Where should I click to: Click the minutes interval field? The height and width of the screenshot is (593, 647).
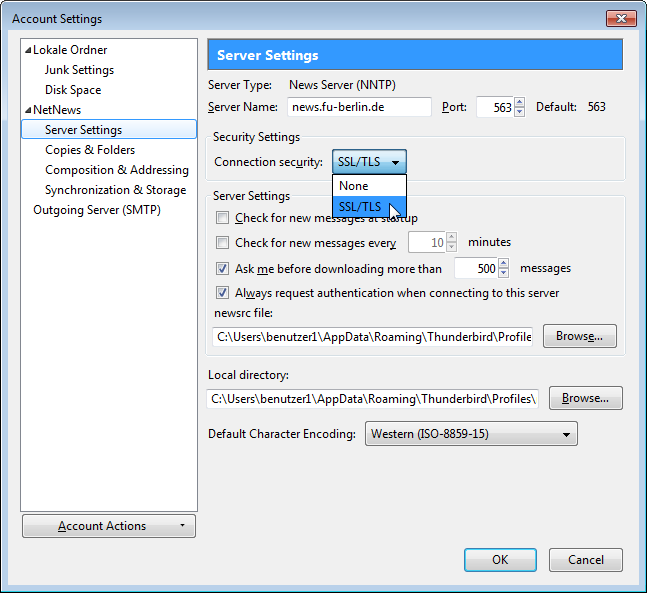tap(427, 242)
